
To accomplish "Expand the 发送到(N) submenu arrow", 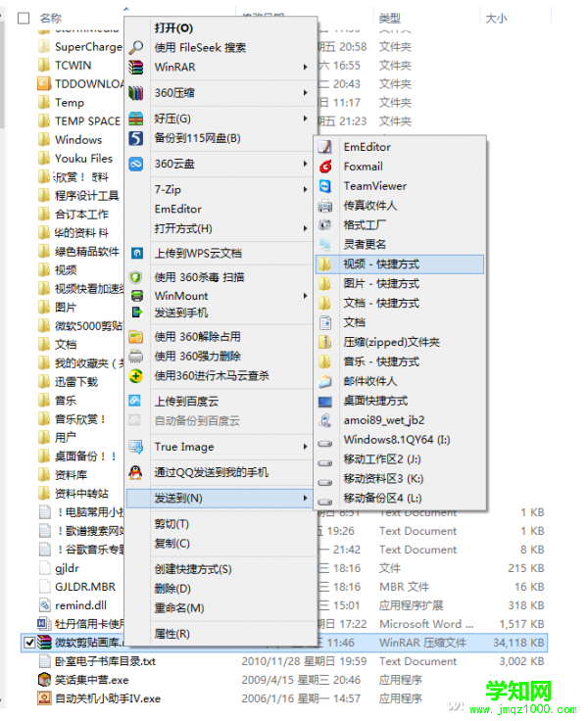I will click(305, 498).
